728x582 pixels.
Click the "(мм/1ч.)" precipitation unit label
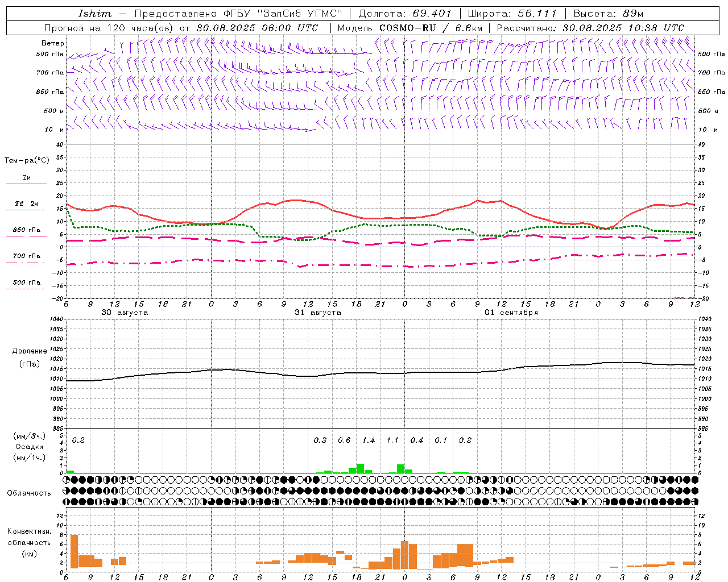pyautogui.click(x=29, y=458)
